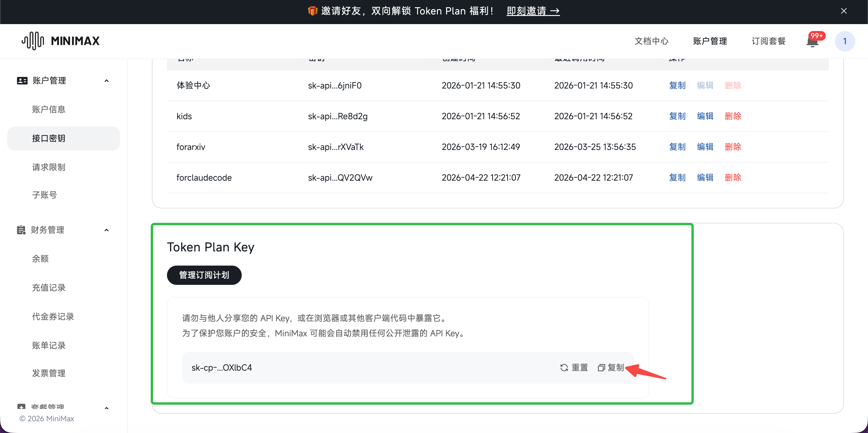Copy the 体验中心 API key
868x433 pixels.
click(x=677, y=86)
